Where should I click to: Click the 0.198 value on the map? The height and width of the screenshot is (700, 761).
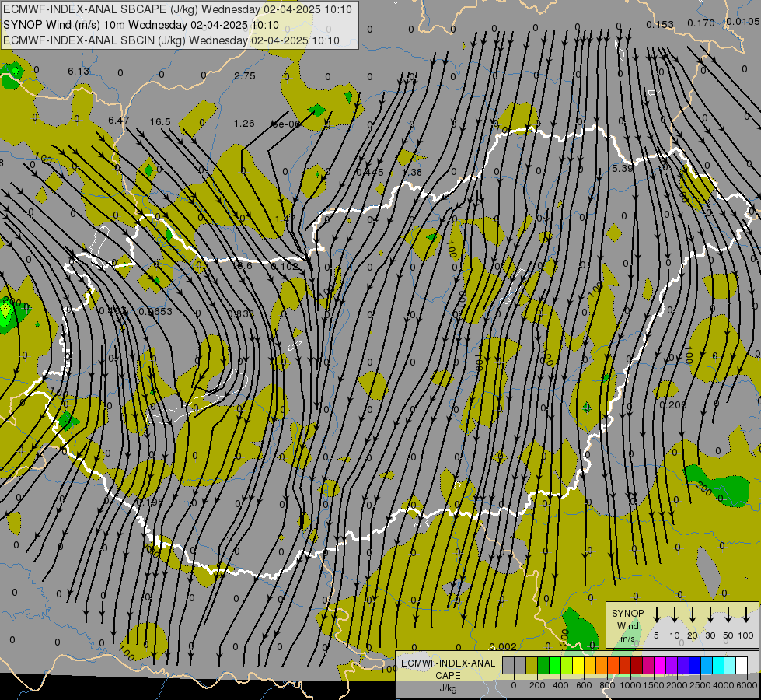tap(150, 502)
